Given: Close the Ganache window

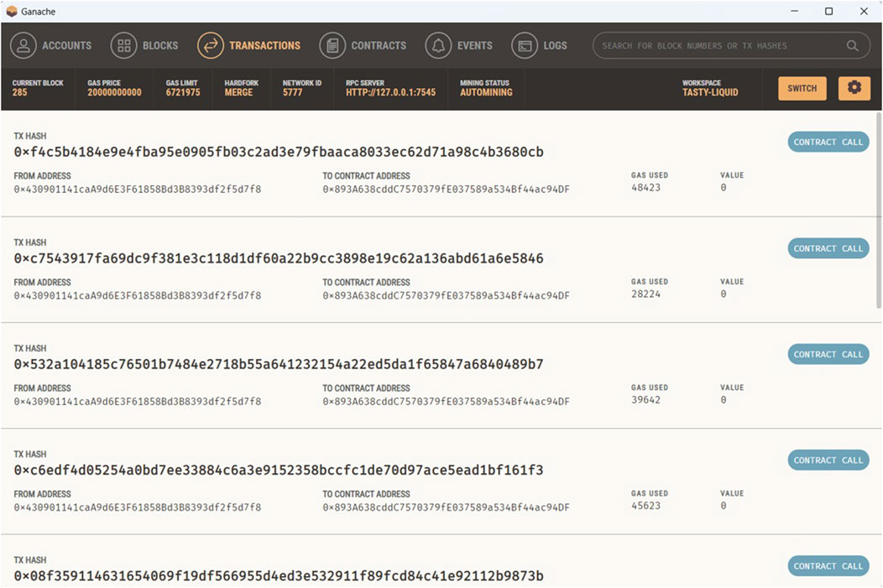Looking at the screenshot, I should click(864, 11).
